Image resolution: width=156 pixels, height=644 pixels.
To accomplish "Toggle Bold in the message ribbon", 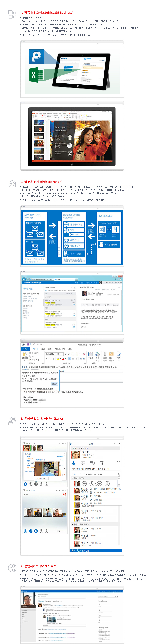I will point(47,358).
